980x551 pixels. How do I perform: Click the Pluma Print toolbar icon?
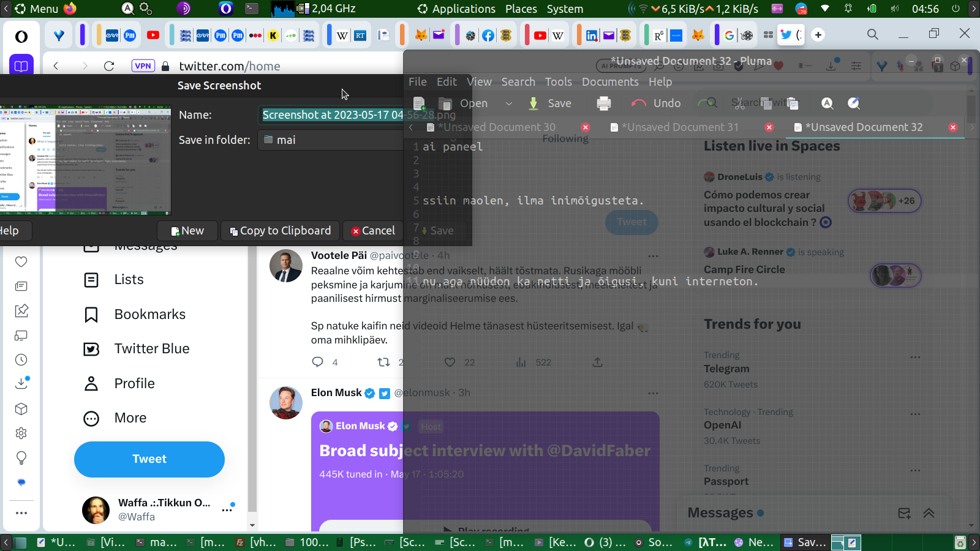coord(604,103)
